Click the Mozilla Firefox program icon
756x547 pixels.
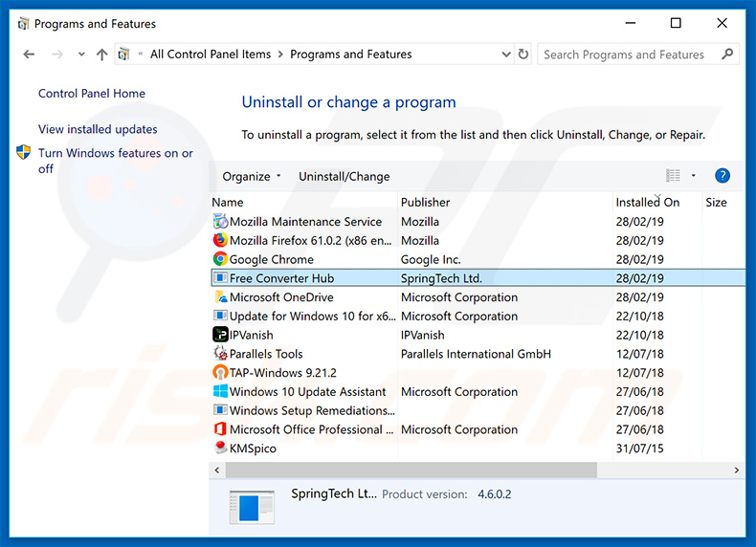click(x=220, y=240)
